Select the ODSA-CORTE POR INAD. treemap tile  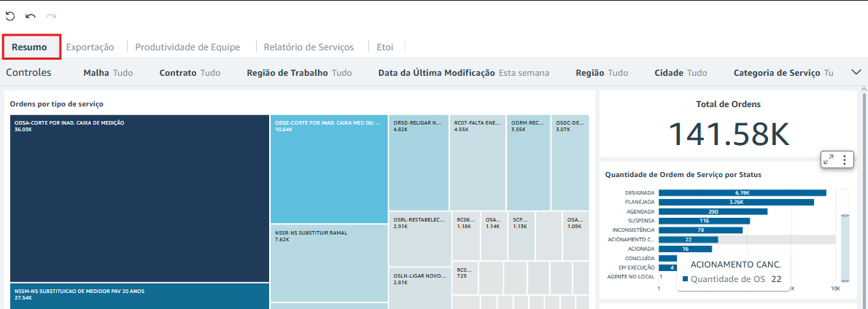point(139,197)
